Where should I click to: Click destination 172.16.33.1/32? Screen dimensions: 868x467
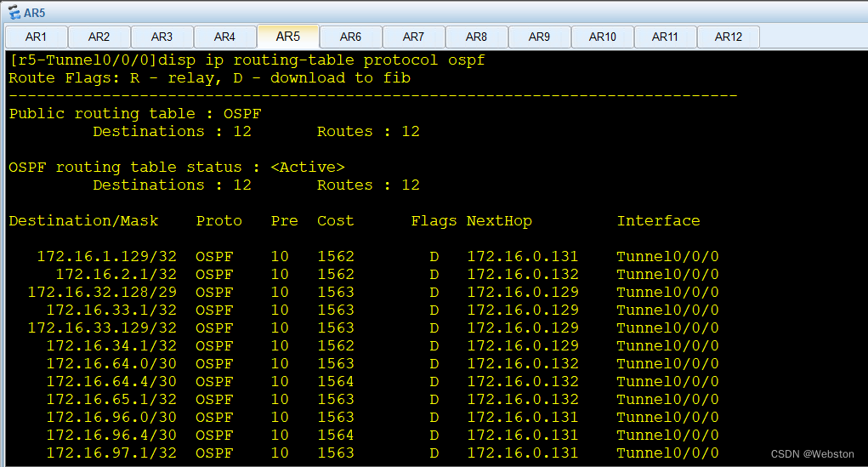111,310
